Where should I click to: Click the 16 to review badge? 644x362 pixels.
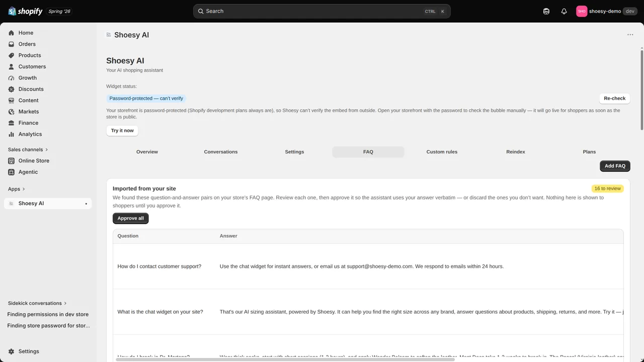click(x=607, y=189)
